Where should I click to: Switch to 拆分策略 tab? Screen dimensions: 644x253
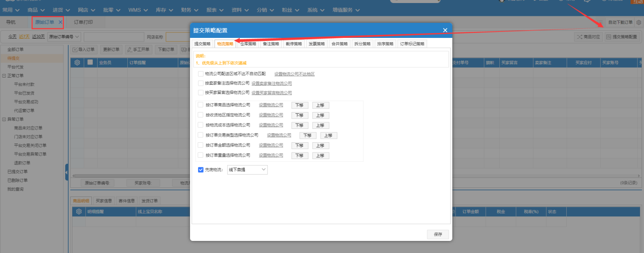click(x=363, y=44)
